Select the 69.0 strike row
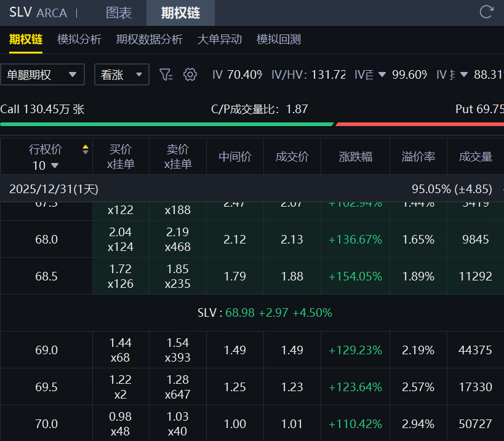This screenshot has height=441, width=504. tap(252, 350)
